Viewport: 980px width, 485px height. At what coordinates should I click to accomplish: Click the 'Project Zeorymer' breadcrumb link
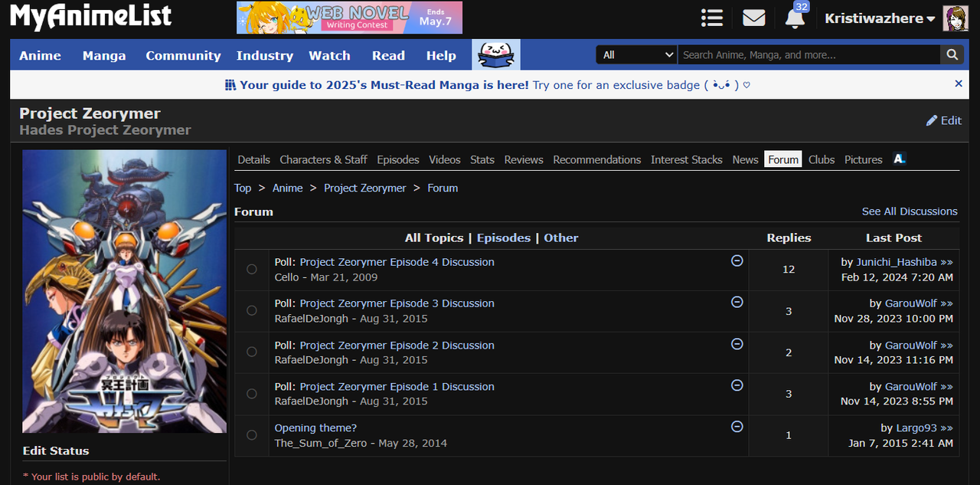point(365,188)
